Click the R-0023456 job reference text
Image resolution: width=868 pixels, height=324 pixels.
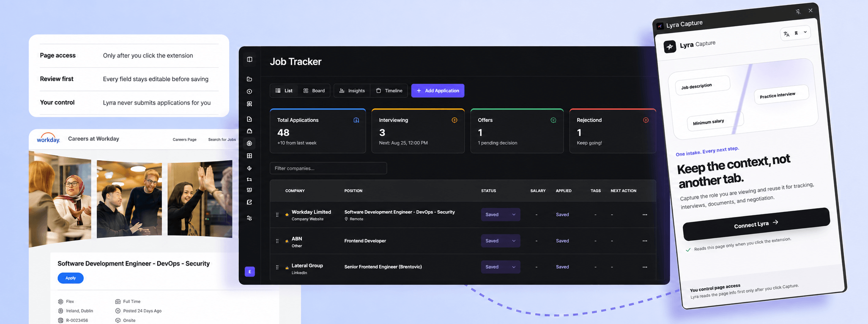(77, 321)
